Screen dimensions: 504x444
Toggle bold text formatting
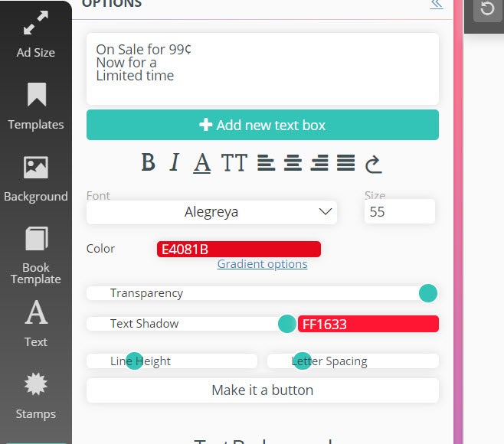[x=148, y=162]
